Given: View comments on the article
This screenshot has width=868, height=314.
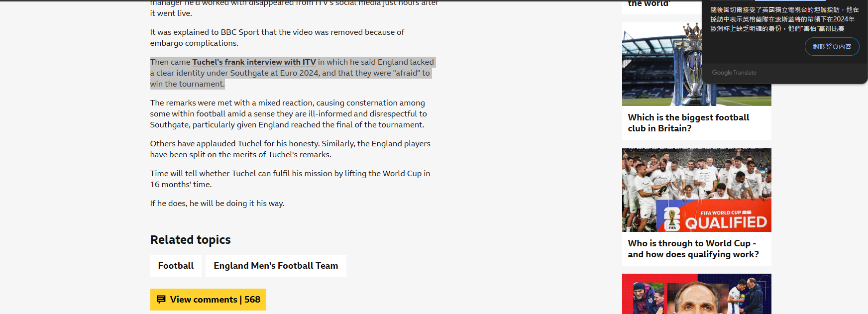Looking at the screenshot, I should tap(208, 300).
